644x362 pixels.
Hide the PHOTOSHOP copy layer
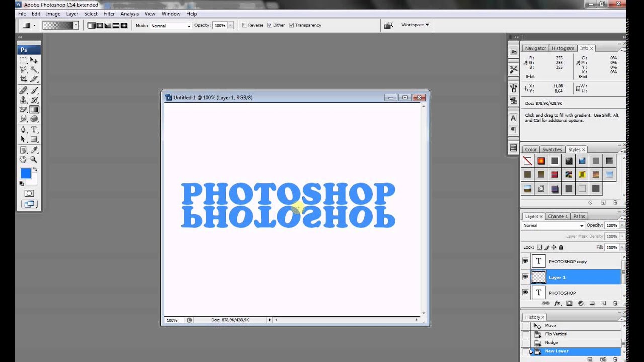point(525,261)
